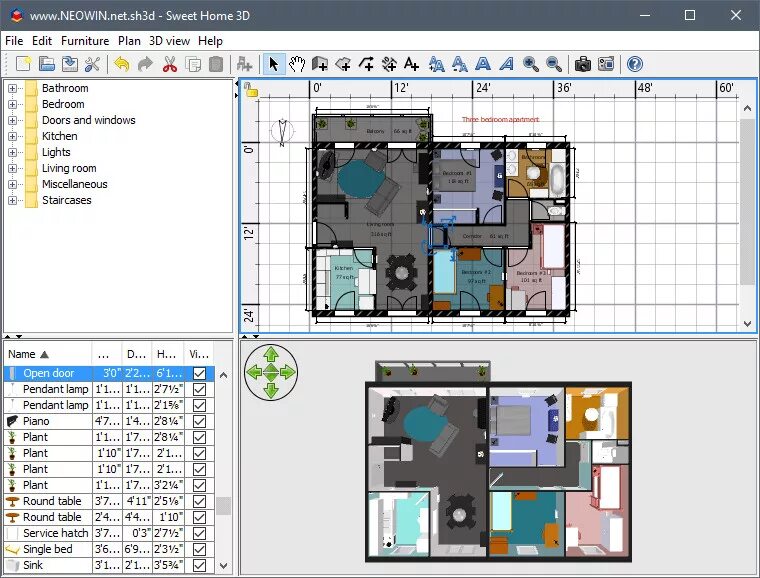This screenshot has width=760, height=578.
Task: Expand the Kitchen catalog folder
Action: tap(13, 136)
